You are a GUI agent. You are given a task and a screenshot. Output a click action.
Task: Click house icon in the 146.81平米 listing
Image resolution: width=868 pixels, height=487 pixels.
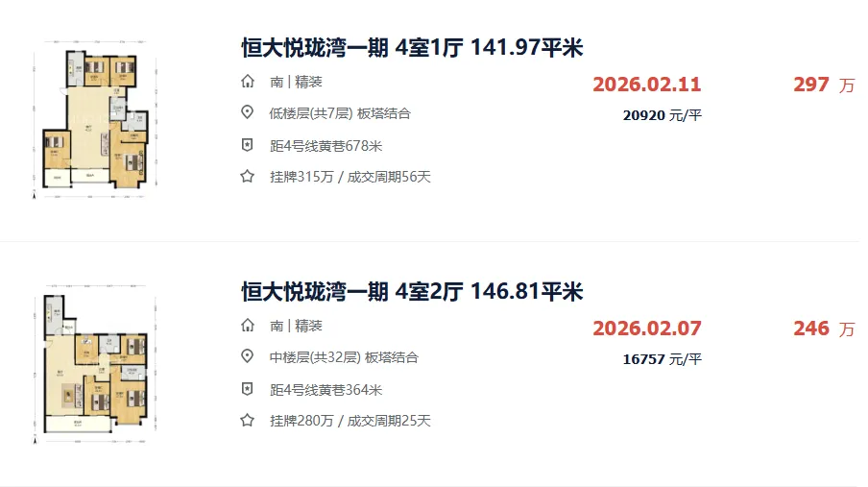(x=248, y=326)
